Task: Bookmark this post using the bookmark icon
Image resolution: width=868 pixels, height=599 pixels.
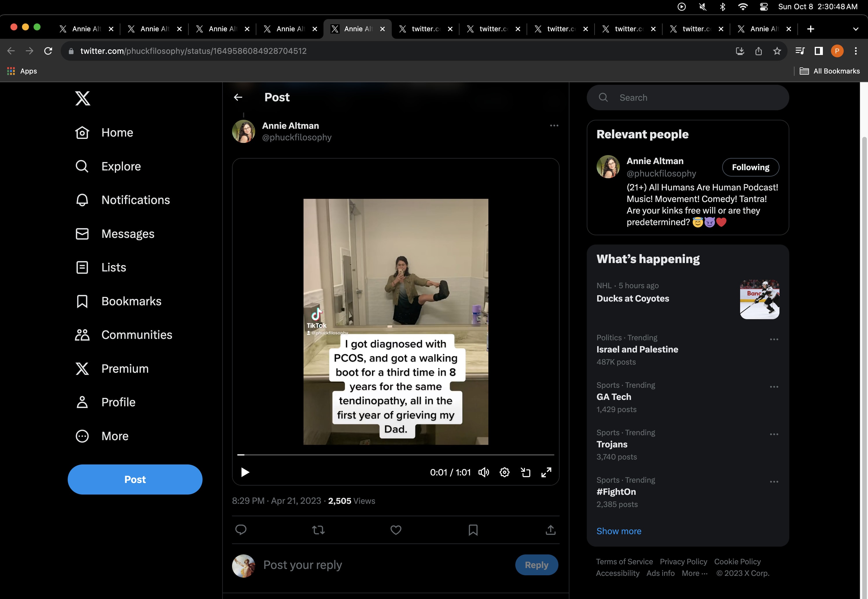Action: pos(473,530)
